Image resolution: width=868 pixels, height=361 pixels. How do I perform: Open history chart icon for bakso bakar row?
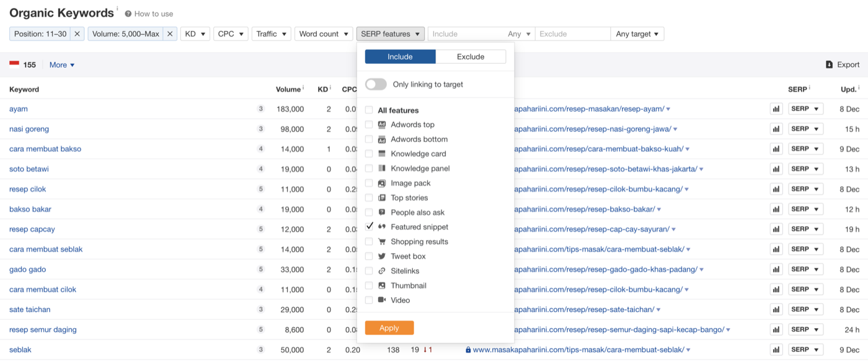[776, 209]
